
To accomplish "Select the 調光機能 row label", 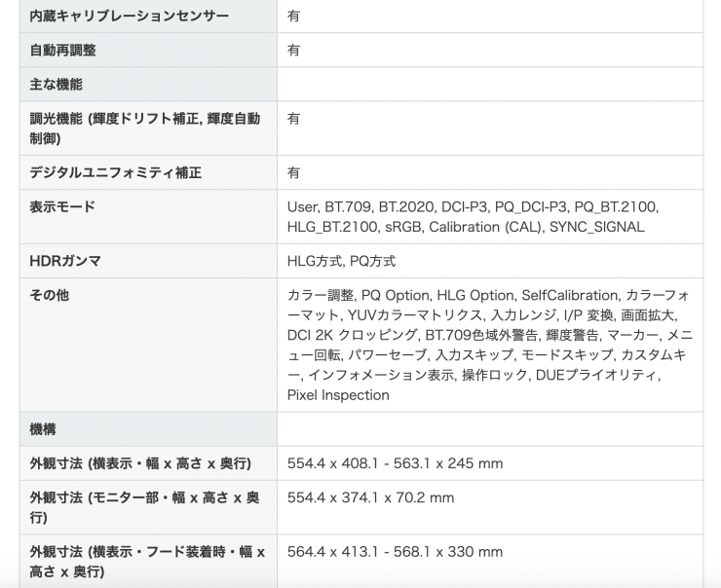I will click(x=145, y=128).
